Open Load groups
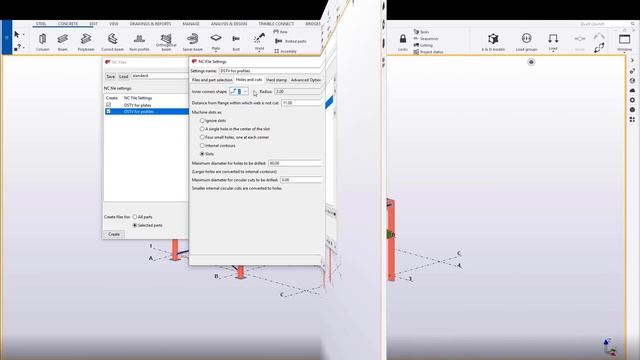 point(527,42)
